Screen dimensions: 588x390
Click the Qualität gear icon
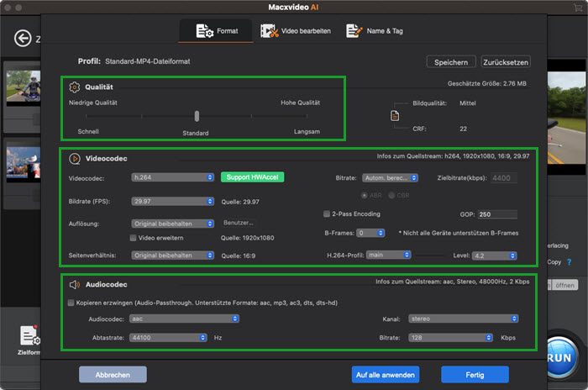74,87
